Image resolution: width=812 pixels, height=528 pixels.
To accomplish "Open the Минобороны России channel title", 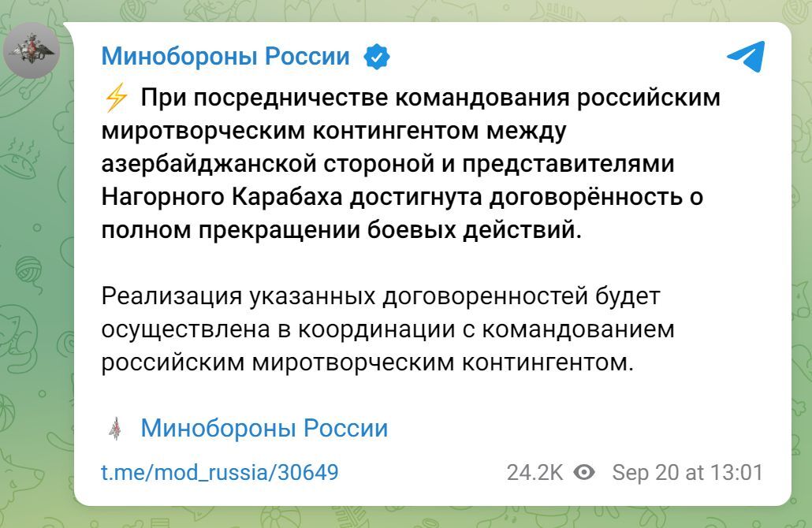I will 225,57.
